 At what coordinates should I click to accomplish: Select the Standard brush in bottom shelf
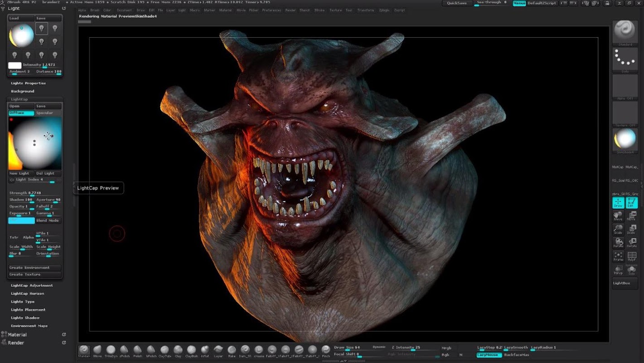coord(84,350)
